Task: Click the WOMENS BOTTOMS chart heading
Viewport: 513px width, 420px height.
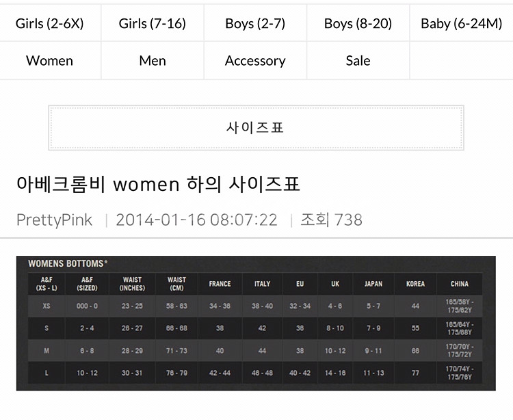Action: [68, 263]
